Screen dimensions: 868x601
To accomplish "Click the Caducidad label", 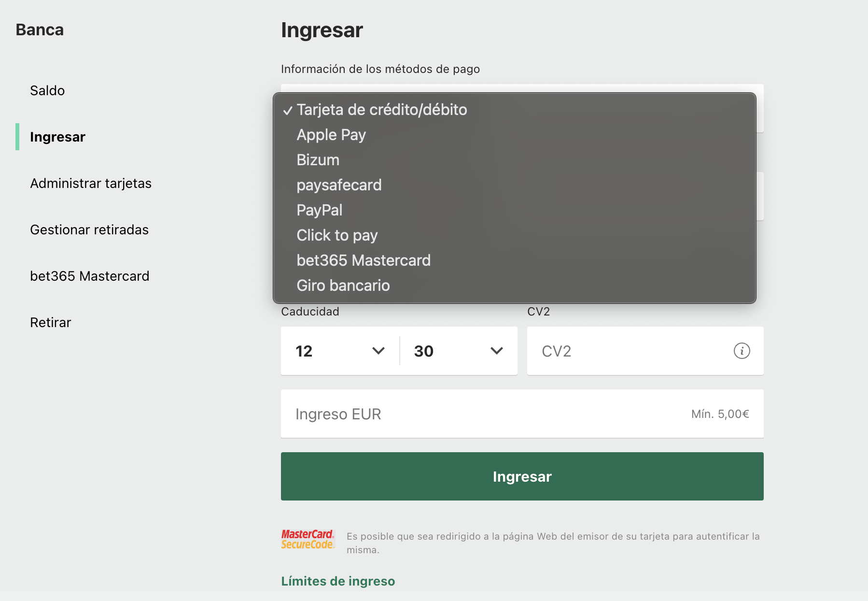I will [310, 312].
